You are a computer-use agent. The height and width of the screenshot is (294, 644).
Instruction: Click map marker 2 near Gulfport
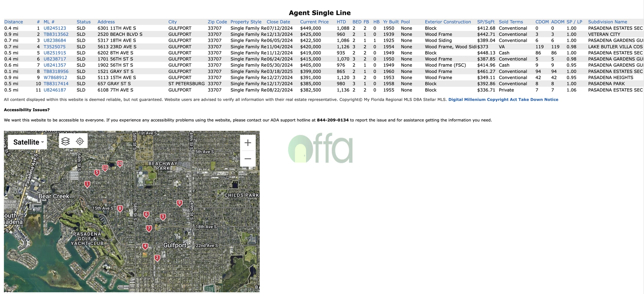(x=157, y=257)
